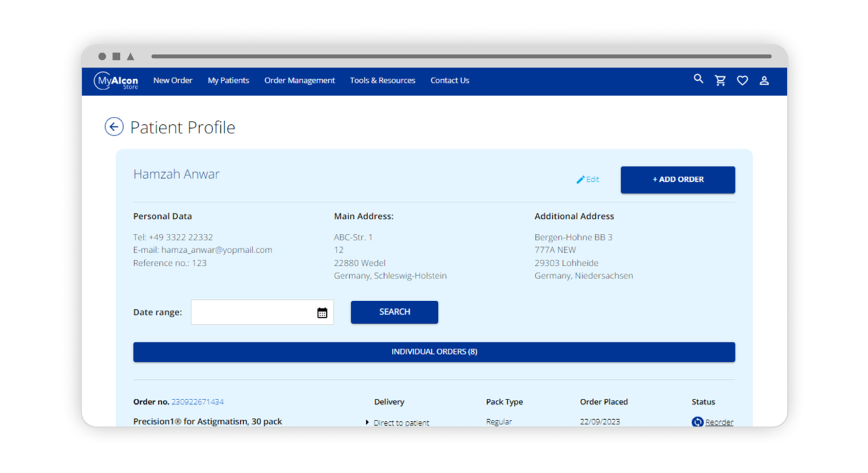
Task: Open the My Patients menu
Action: (228, 81)
